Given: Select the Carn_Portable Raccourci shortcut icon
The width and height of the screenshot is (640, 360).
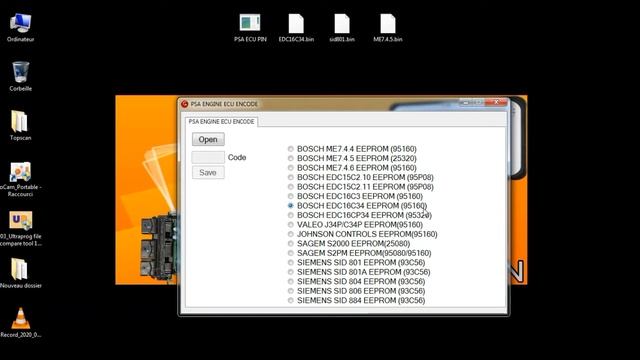Looking at the screenshot, I should pyautogui.click(x=20, y=172).
